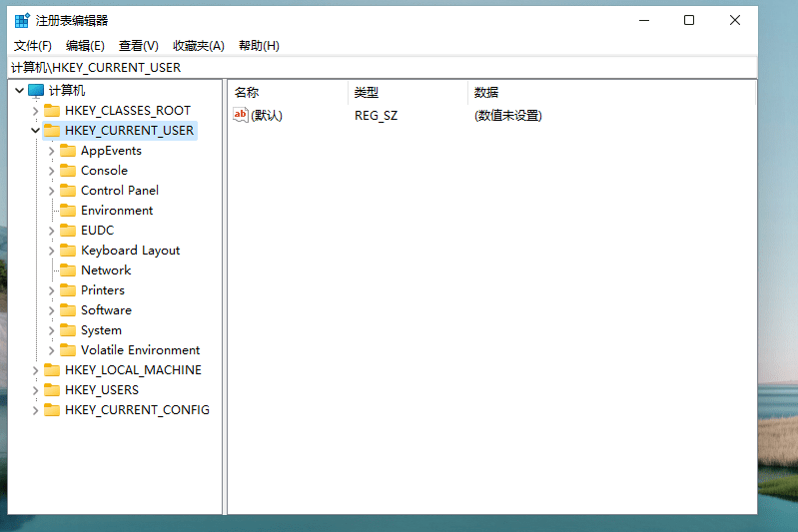Sort by the 数据 column header
The width and height of the screenshot is (798, 532).
tap(610, 92)
